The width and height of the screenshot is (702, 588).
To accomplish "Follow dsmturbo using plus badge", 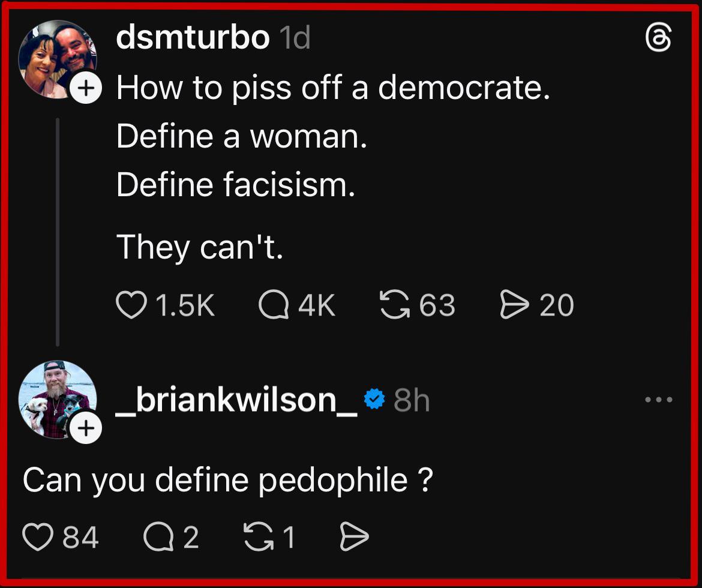I will [86, 88].
